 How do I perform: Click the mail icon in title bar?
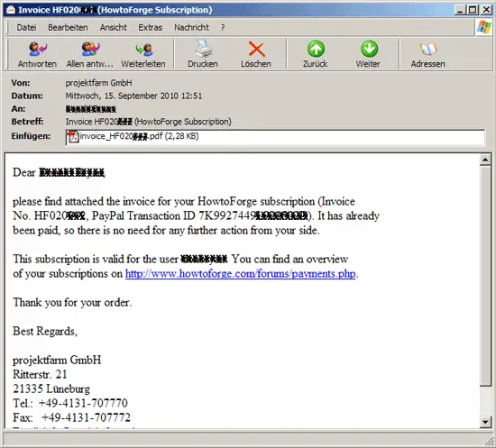pos(11,10)
